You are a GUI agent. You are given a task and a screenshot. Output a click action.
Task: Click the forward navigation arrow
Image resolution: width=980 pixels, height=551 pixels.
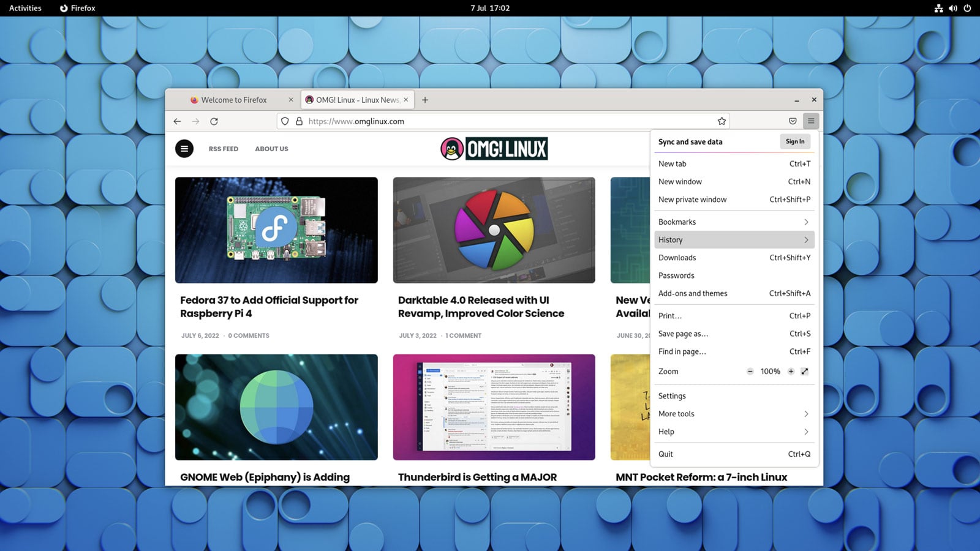[x=195, y=121]
